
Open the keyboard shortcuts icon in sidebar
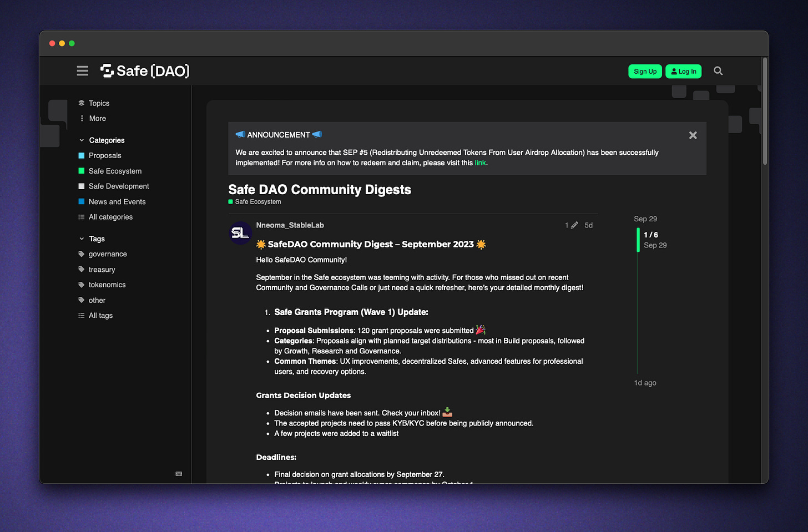tap(179, 474)
